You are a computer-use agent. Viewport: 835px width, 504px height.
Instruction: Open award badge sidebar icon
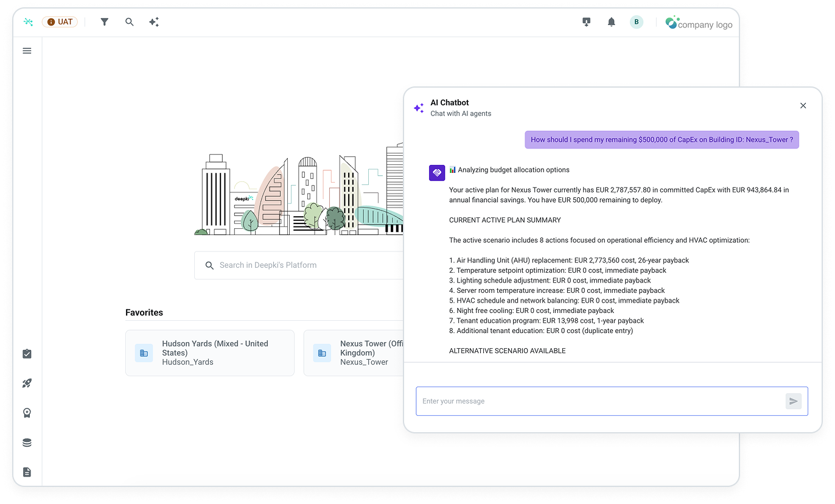(27, 413)
